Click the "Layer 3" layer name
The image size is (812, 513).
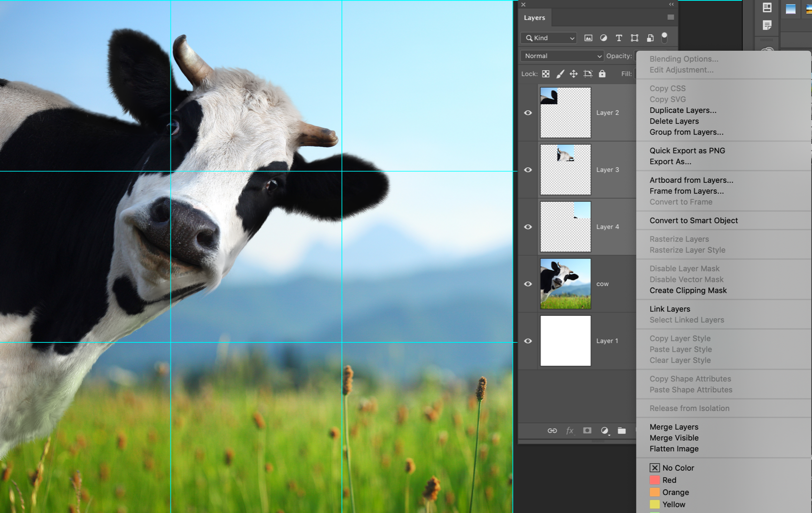coord(608,170)
